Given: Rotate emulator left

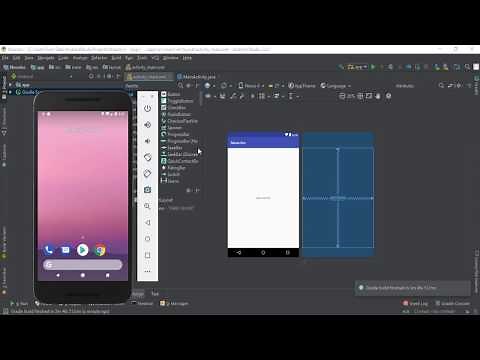Looking at the screenshot, I should 147,157.
